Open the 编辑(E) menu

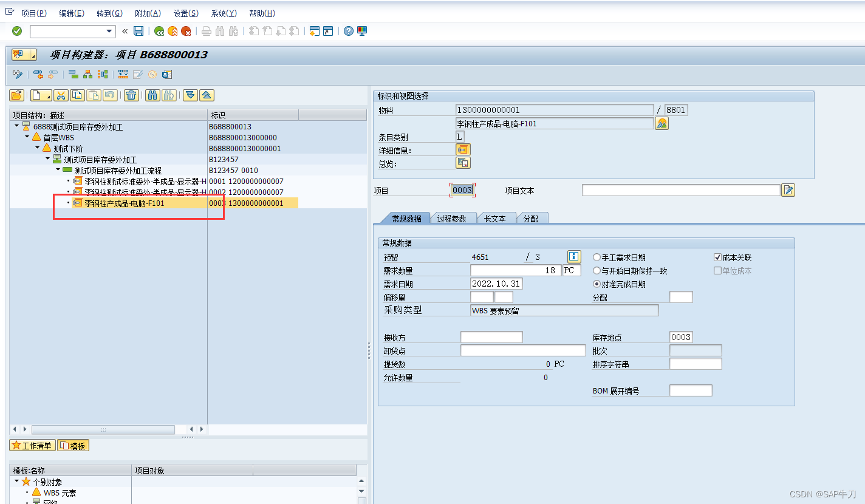pos(72,13)
